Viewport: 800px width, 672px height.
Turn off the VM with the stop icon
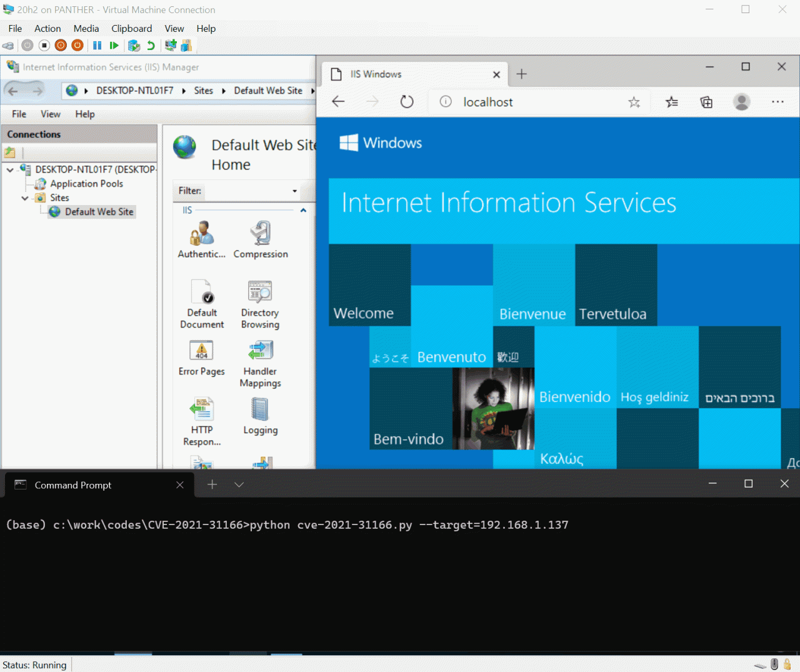(44, 45)
